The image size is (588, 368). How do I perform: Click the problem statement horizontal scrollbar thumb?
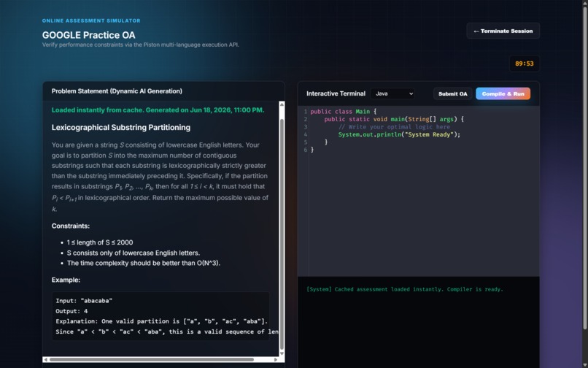coord(152,359)
